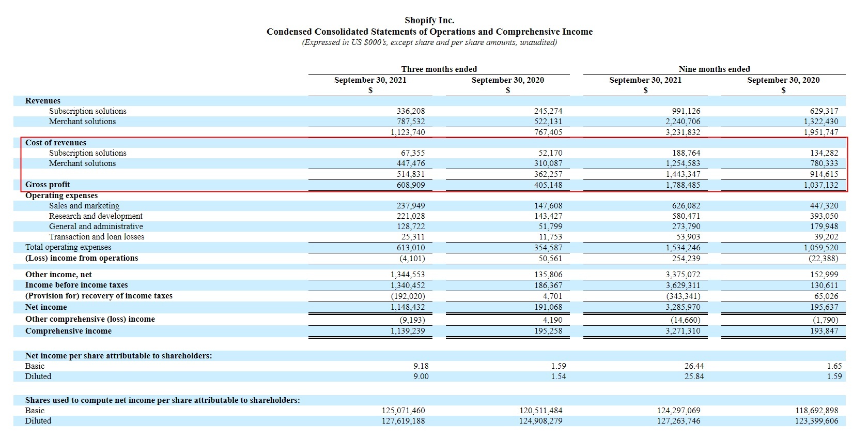Click '(Provision for) recovery of income taxes' label
Viewport: 868px width, 437px height.
coord(99,296)
